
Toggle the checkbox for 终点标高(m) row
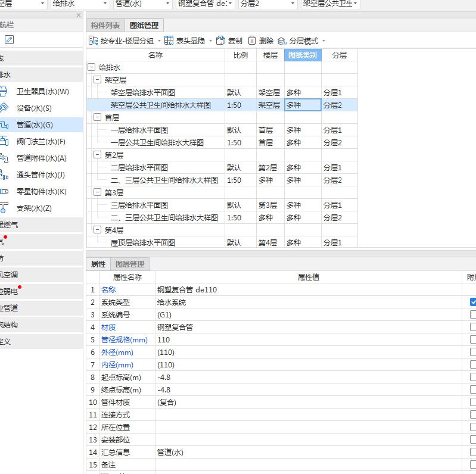pyautogui.click(x=473, y=389)
